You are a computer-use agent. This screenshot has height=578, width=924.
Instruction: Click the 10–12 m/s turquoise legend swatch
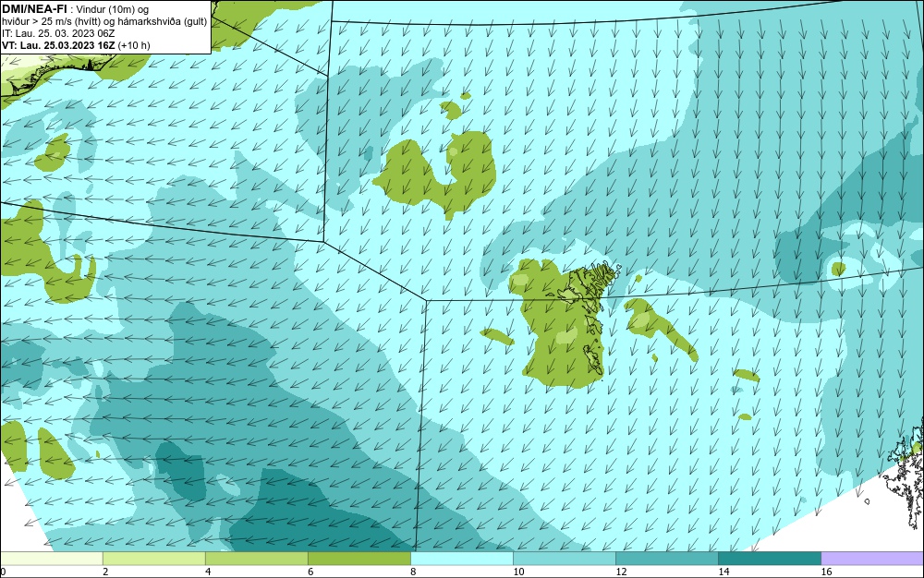(564, 559)
